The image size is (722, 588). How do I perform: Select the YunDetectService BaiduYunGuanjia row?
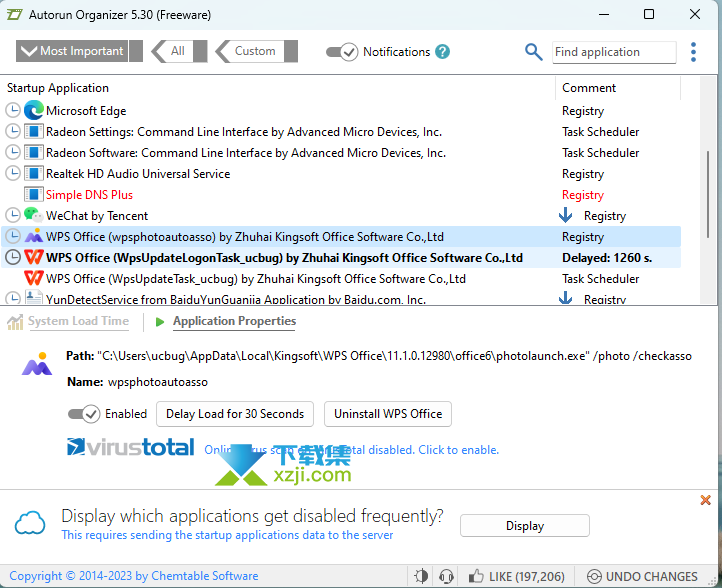click(341, 298)
